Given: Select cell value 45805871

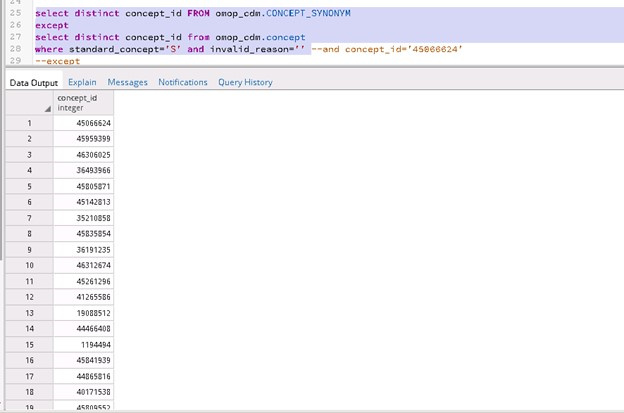Looking at the screenshot, I should tap(84, 186).
